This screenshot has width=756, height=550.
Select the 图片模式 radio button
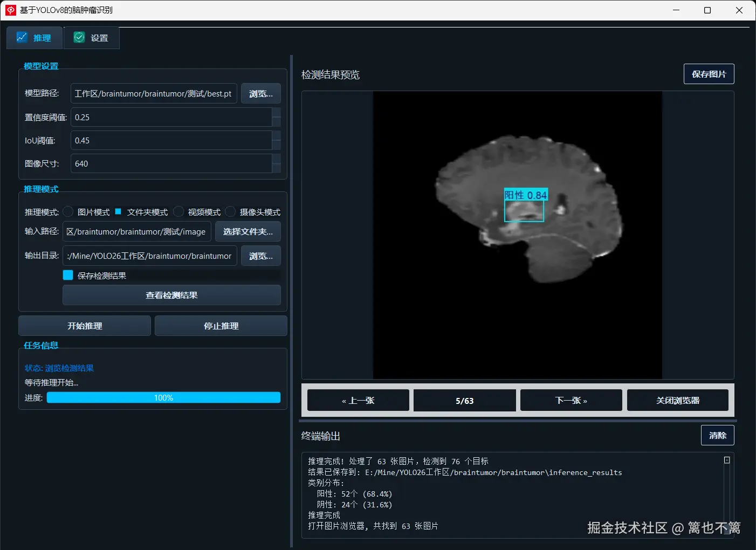[68, 211]
